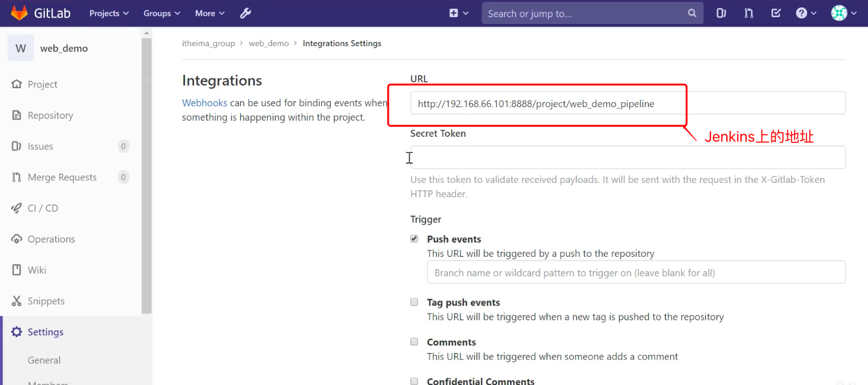This screenshot has height=385, width=868.
Task: Open the help question mark menu
Action: click(x=806, y=13)
